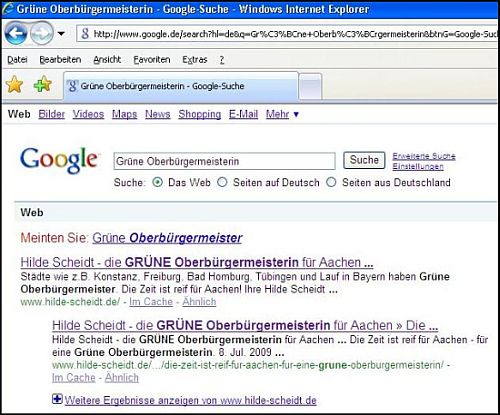Open the indented Hilde Scheidt result title
This screenshot has width=500, height=415.
coord(245,325)
